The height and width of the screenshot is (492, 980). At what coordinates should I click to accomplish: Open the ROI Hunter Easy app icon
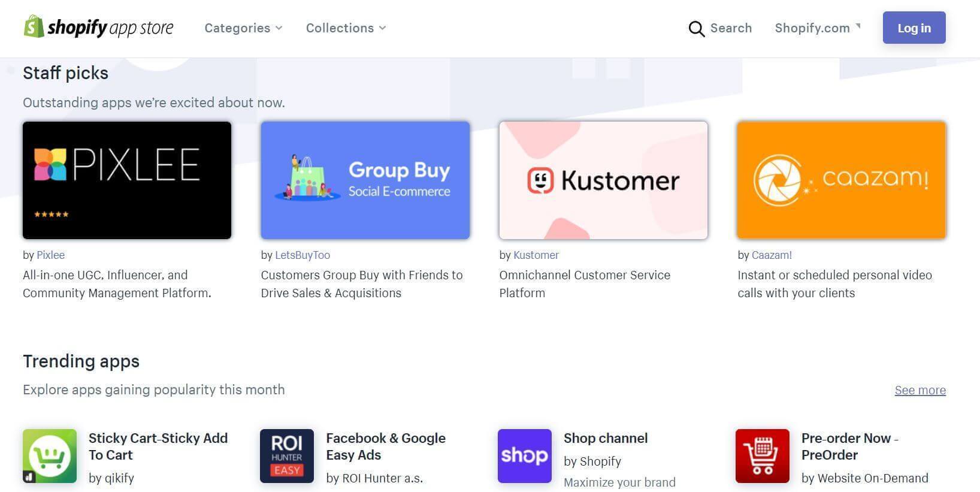click(x=287, y=456)
